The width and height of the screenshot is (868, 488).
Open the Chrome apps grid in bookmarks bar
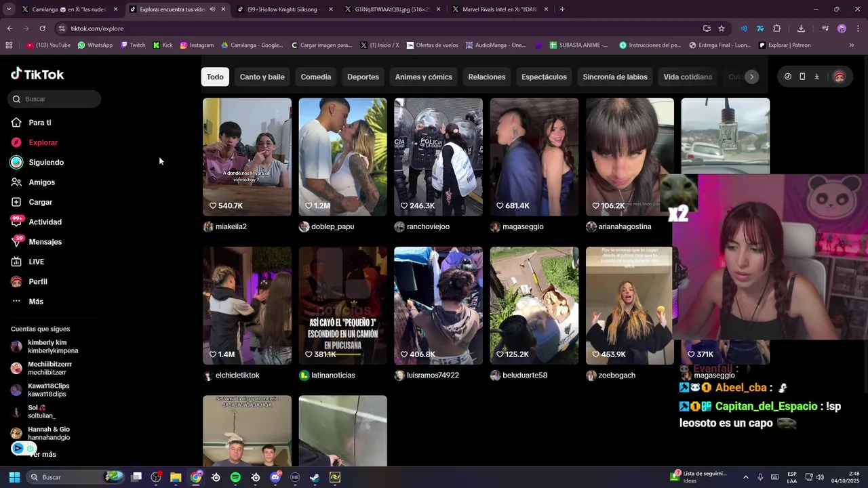tap(9, 45)
